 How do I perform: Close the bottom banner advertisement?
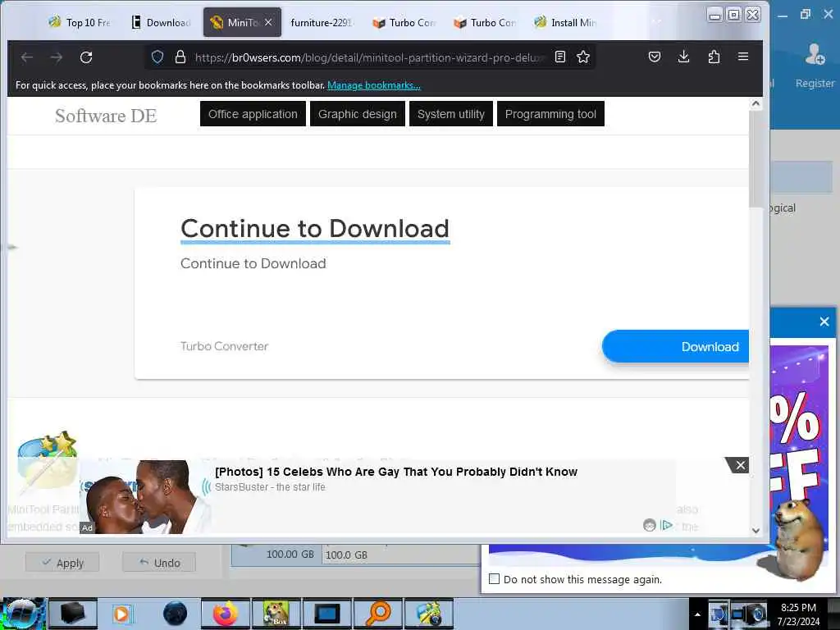tap(740, 466)
